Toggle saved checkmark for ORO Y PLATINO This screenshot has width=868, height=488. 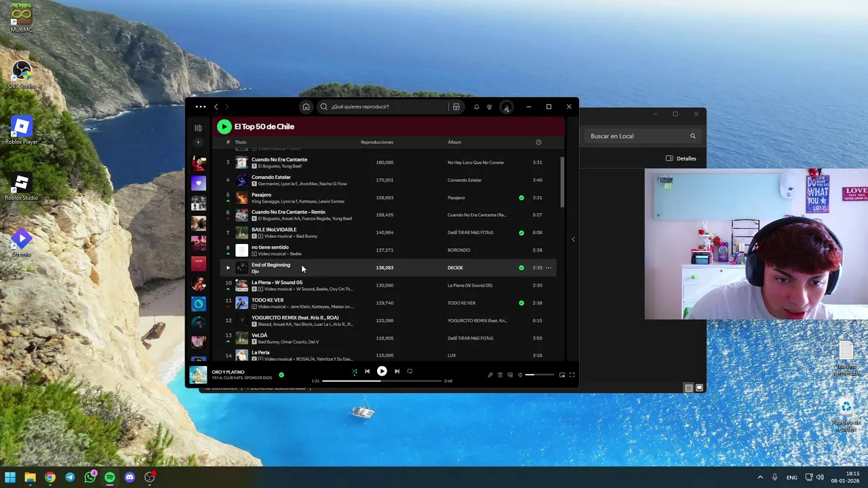tap(281, 374)
